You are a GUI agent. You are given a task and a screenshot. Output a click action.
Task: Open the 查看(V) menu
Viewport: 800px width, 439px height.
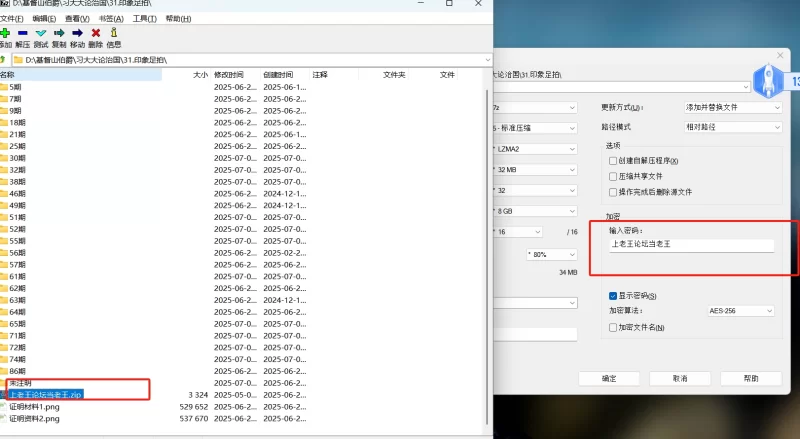(77, 19)
